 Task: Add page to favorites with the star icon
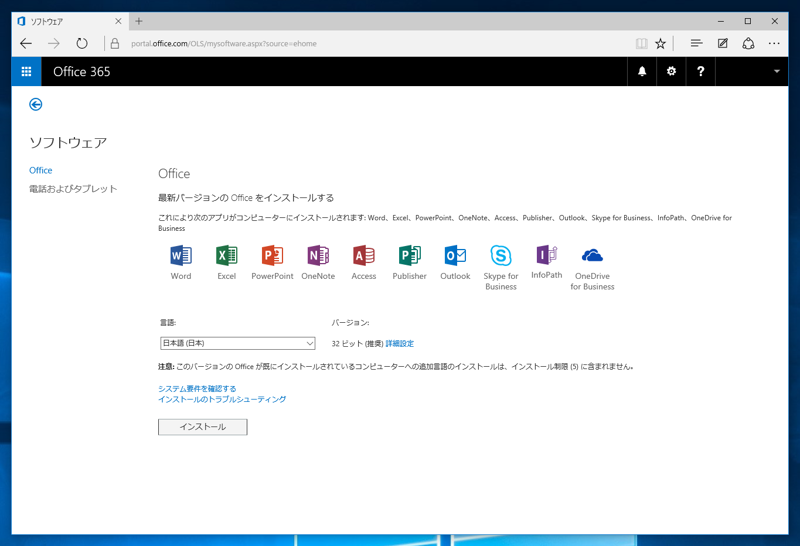(x=660, y=43)
